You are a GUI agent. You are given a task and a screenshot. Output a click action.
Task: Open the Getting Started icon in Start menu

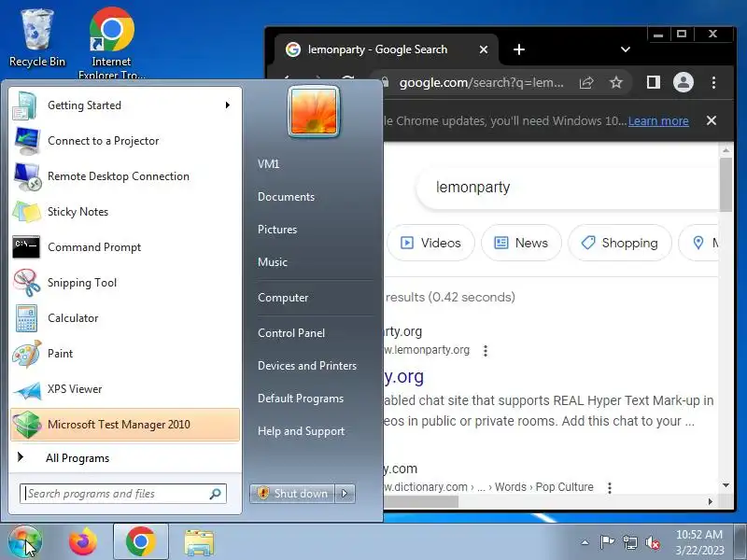(26, 105)
